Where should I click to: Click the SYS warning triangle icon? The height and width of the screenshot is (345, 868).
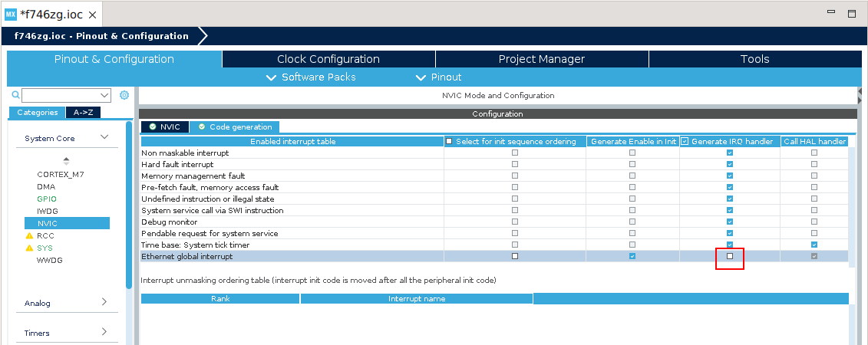(29, 248)
